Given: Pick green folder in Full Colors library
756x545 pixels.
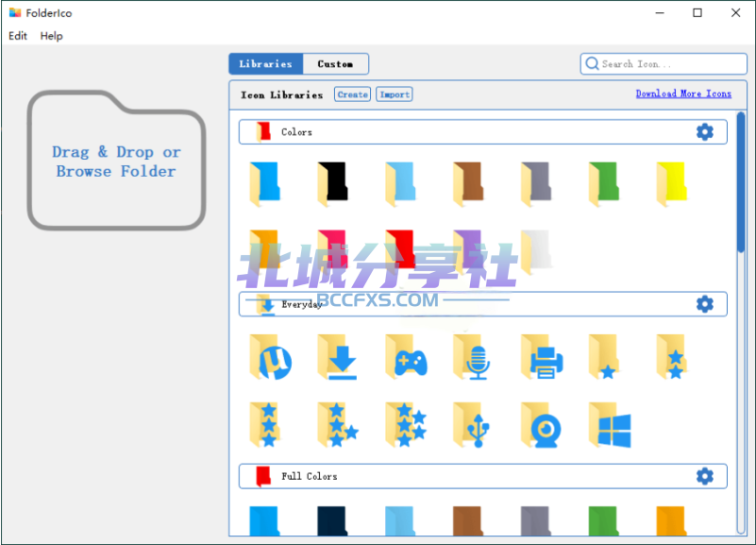Looking at the screenshot, I should point(604,520).
